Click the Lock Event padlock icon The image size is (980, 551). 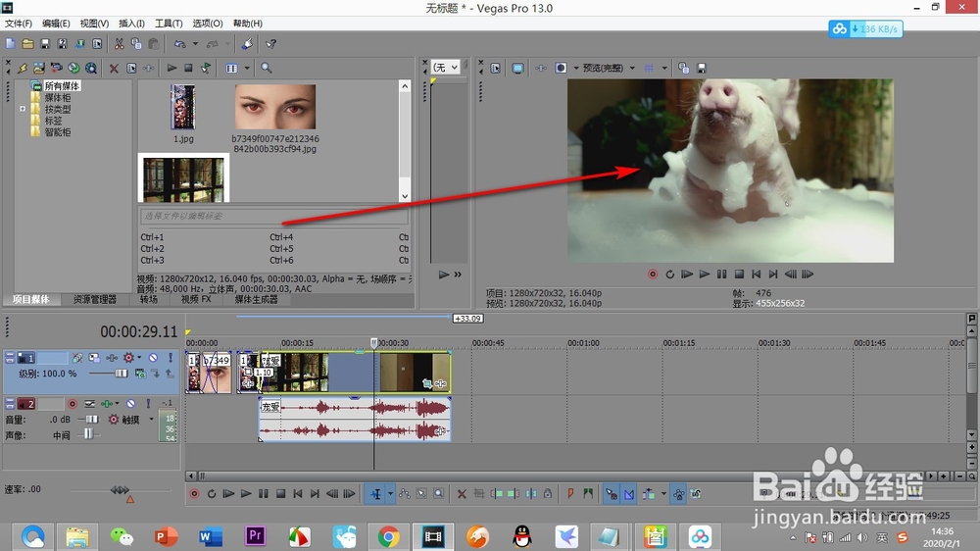[x=548, y=494]
